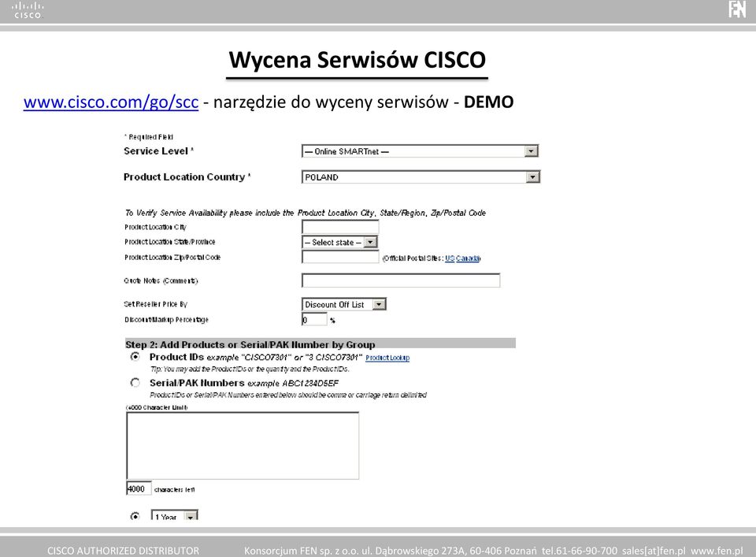Expand the Select state dropdown
Viewport: 756px width, 557px height.
coord(339,242)
